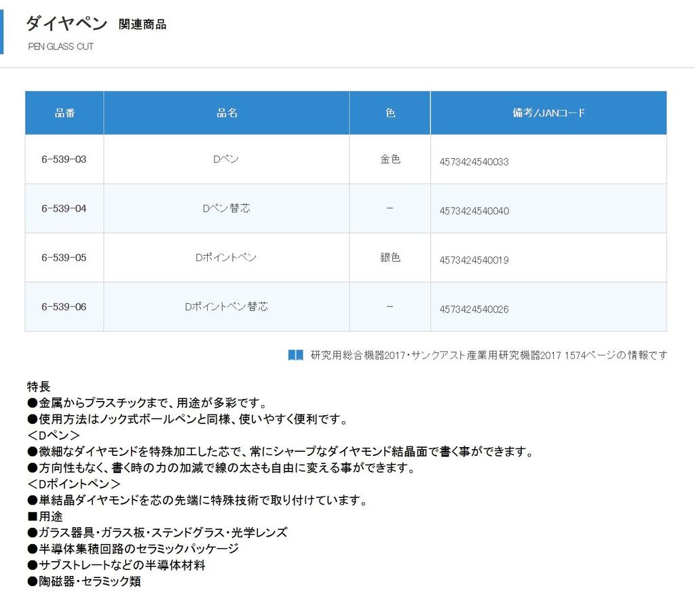Click the 色 column header

click(x=390, y=113)
